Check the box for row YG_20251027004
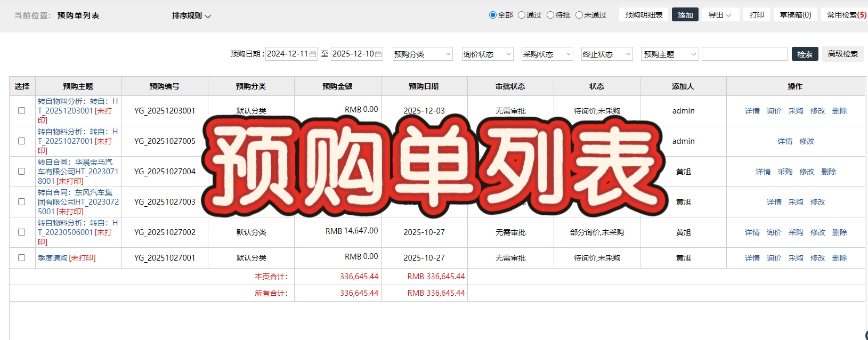 [22, 172]
